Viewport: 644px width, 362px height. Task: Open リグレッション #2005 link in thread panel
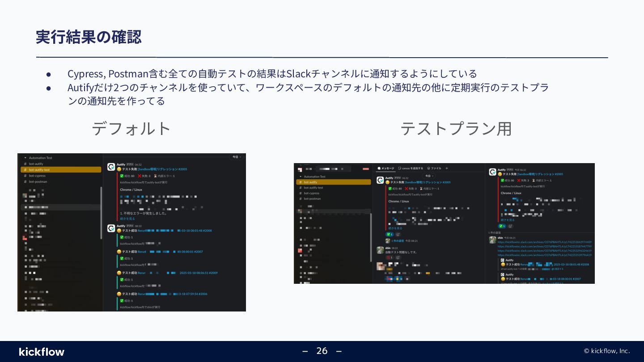pos(540,174)
